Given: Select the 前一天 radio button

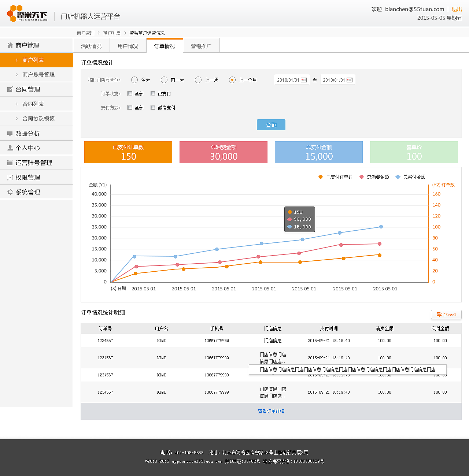Looking at the screenshot, I should (x=164, y=80).
